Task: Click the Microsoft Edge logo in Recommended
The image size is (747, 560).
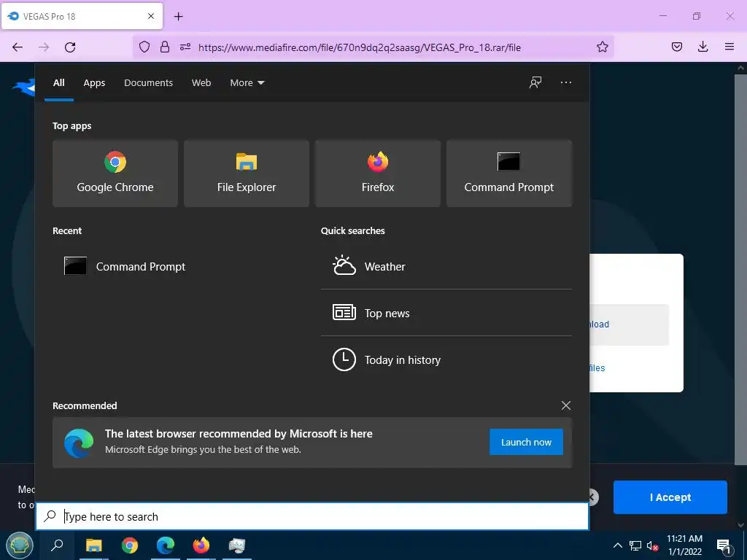Action: pos(79,443)
